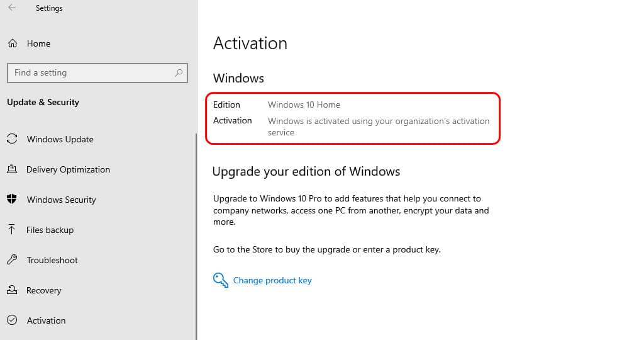Click the 'Activation' page title
644x340 pixels.
pyautogui.click(x=250, y=43)
